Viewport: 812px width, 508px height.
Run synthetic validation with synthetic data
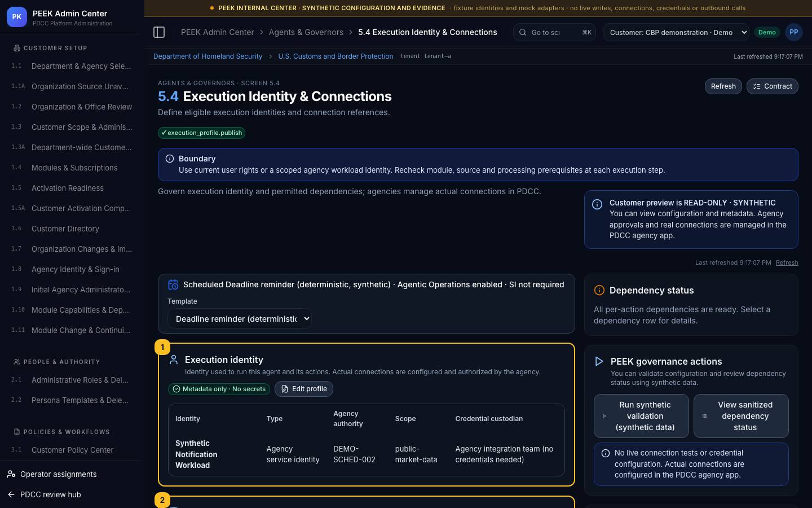(x=641, y=416)
